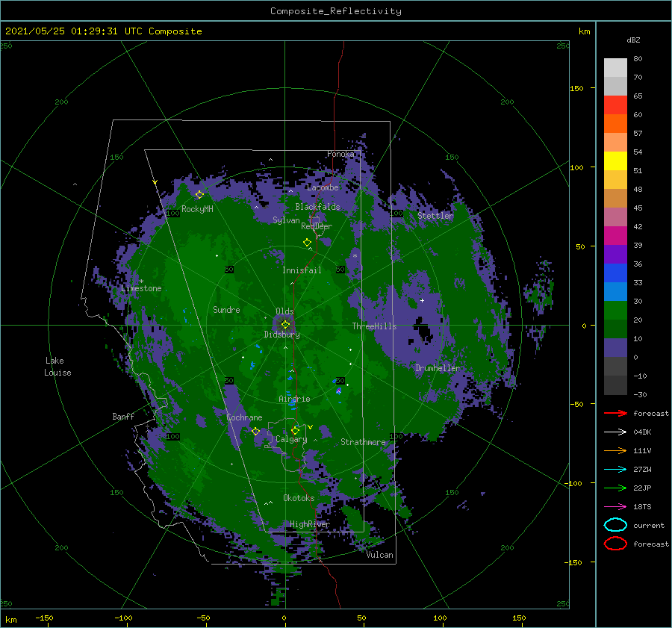Click the Airdrie city label
This screenshot has width=672, height=628.
[294, 399]
